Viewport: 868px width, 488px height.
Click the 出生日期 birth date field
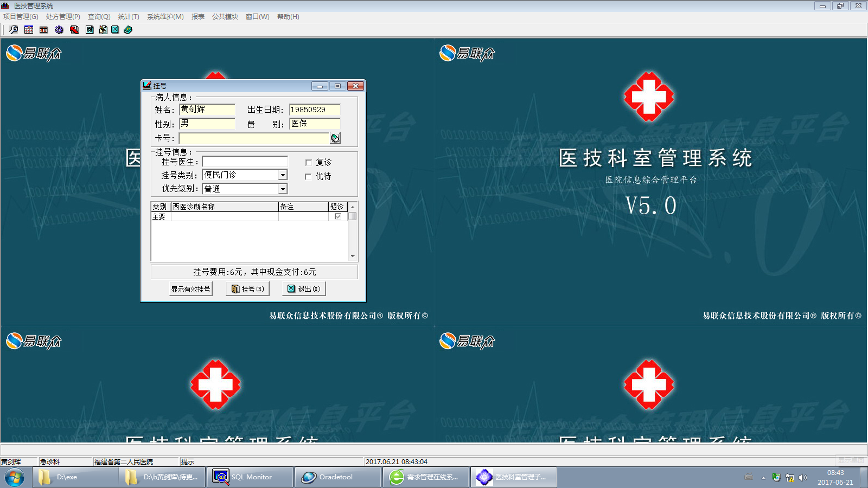pyautogui.click(x=315, y=110)
